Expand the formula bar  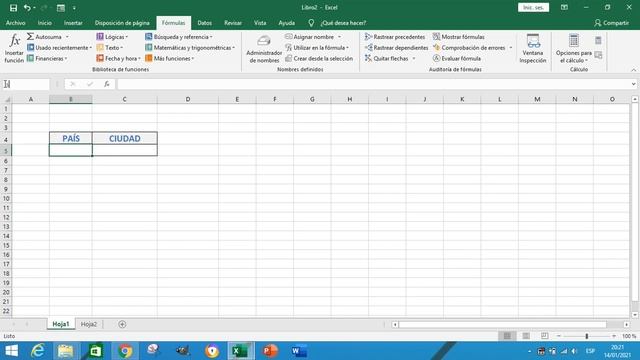click(x=633, y=84)
